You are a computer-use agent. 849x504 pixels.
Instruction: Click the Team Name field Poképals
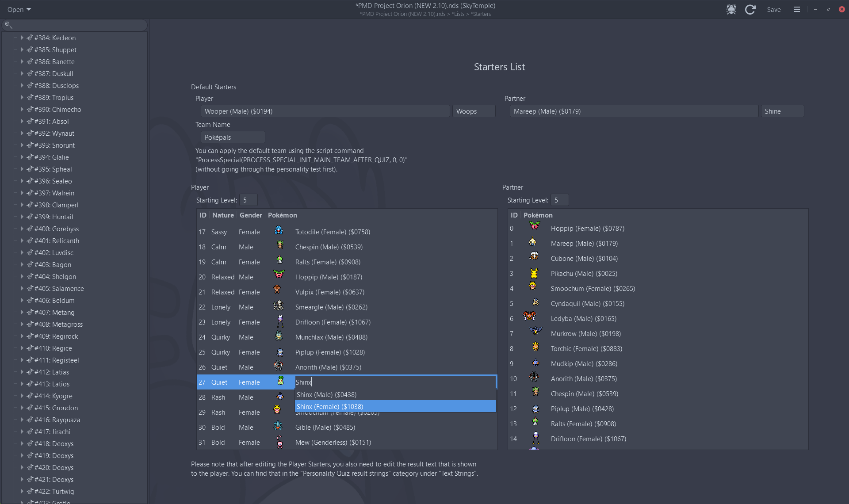click(233, 137)
